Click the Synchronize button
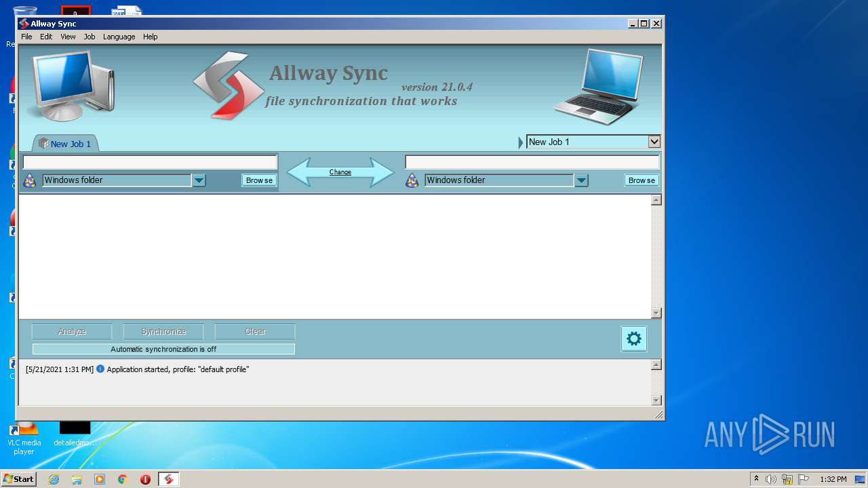The width and height of the screenshot is (868, 488). tap(163, 331)
